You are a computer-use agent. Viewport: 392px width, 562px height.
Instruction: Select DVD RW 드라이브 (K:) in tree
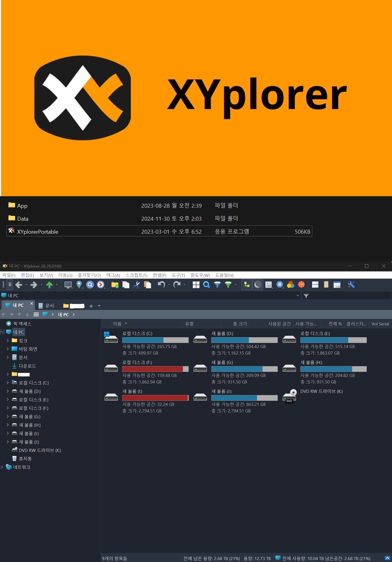(x=40, y=450)
